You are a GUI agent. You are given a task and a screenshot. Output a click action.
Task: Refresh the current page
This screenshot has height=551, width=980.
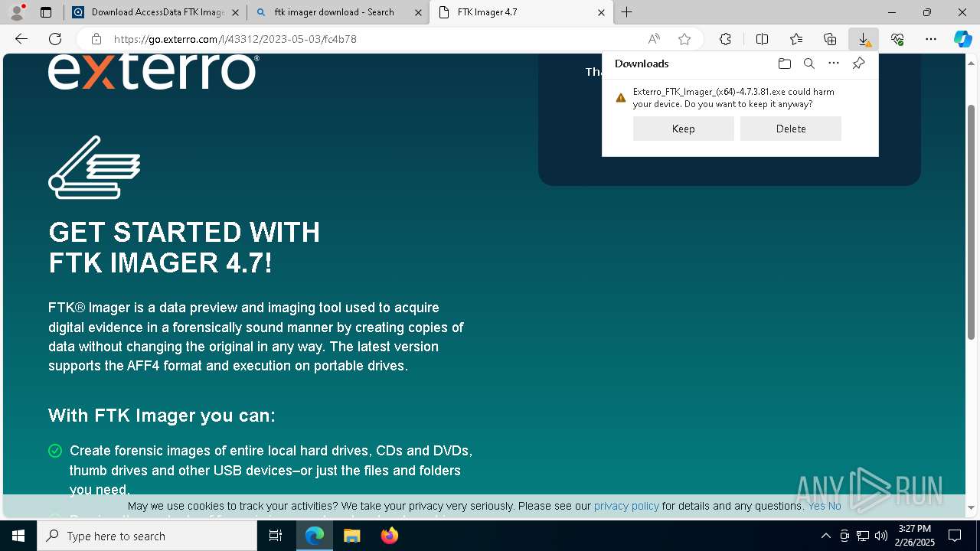coord(55,39)
